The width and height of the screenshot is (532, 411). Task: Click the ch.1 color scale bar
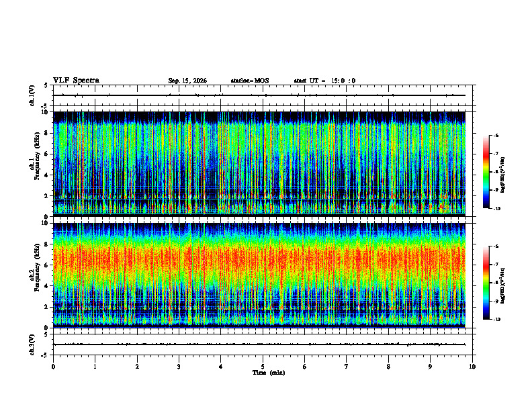pos(486,172)
